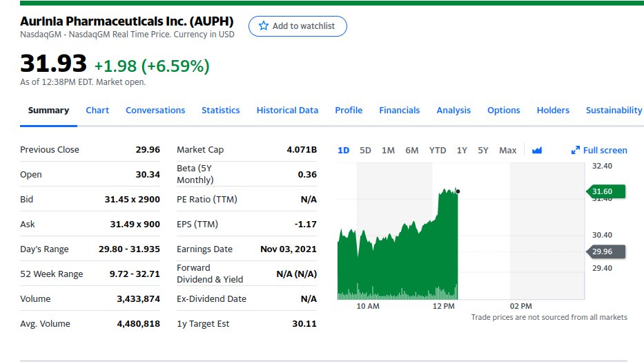
Task: Switch to the Chart tab
Action: (97, 110)
